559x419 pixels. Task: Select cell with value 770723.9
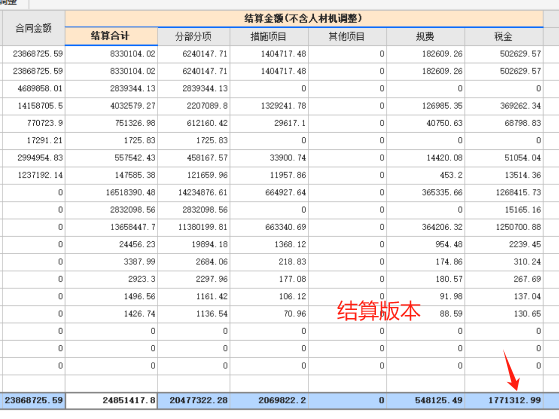(x=34, y=123)
